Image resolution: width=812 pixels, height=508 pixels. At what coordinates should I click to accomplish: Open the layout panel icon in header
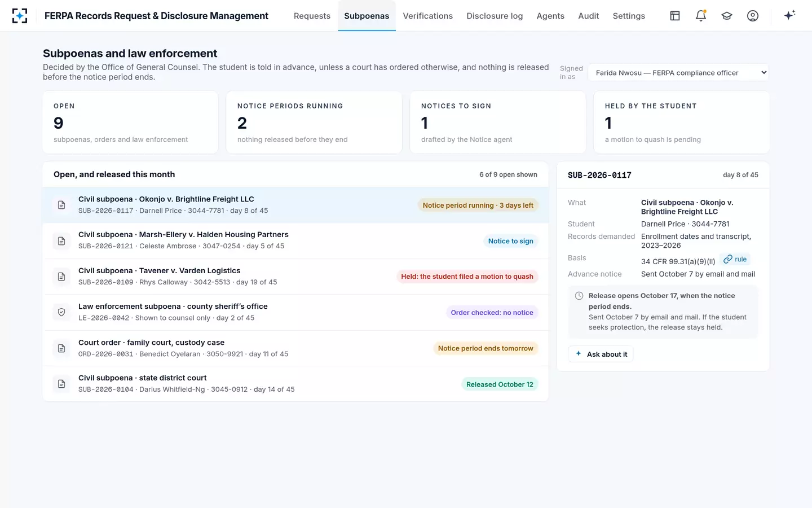(675, 16)
